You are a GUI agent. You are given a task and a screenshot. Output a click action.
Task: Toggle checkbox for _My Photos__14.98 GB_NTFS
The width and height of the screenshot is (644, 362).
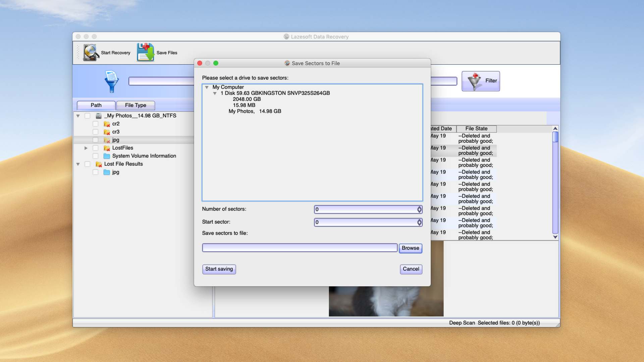click(88, 116)
